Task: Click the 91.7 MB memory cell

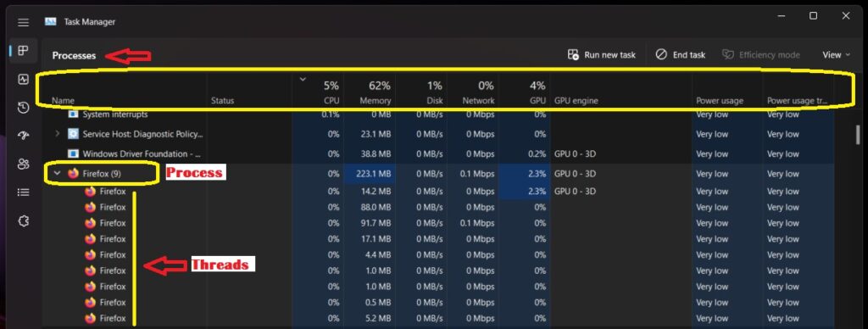Action: [370, 223]
